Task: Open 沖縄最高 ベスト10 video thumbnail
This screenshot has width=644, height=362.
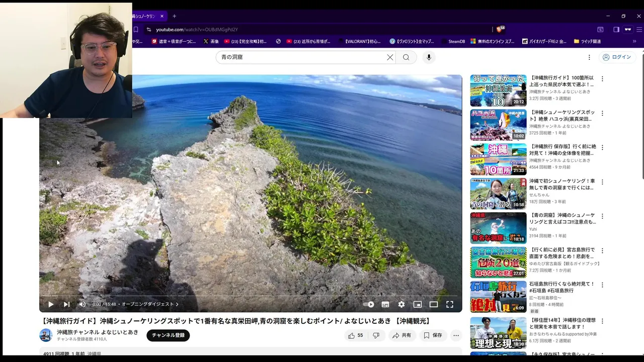Action: [x=498, y=90]
